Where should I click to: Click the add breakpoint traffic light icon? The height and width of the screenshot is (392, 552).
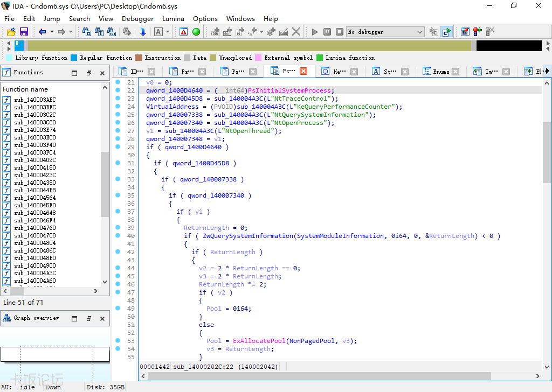click(477, 32)
